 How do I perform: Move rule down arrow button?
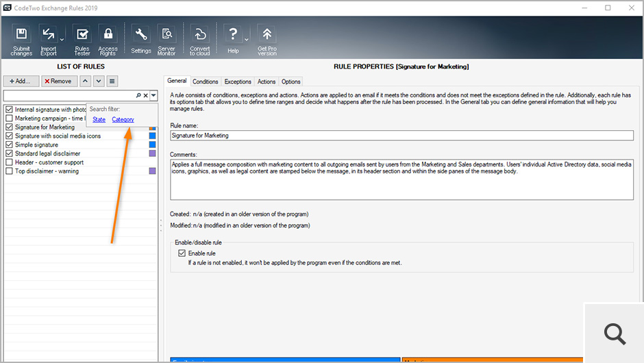[x=99, y=82]
